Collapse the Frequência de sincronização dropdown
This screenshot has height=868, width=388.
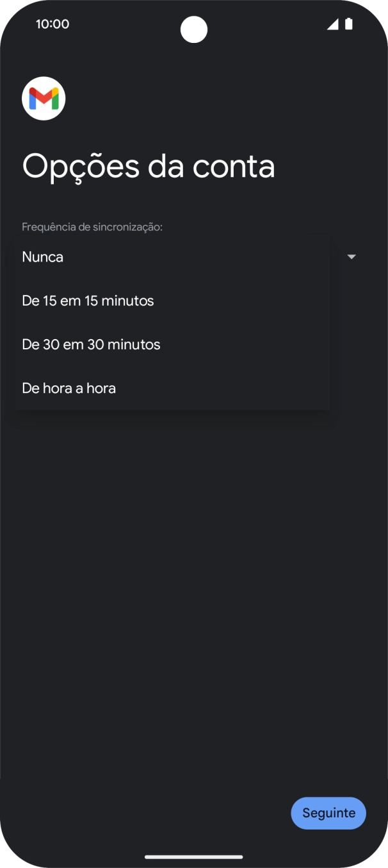pyautogui.click(x=352, y=256)
